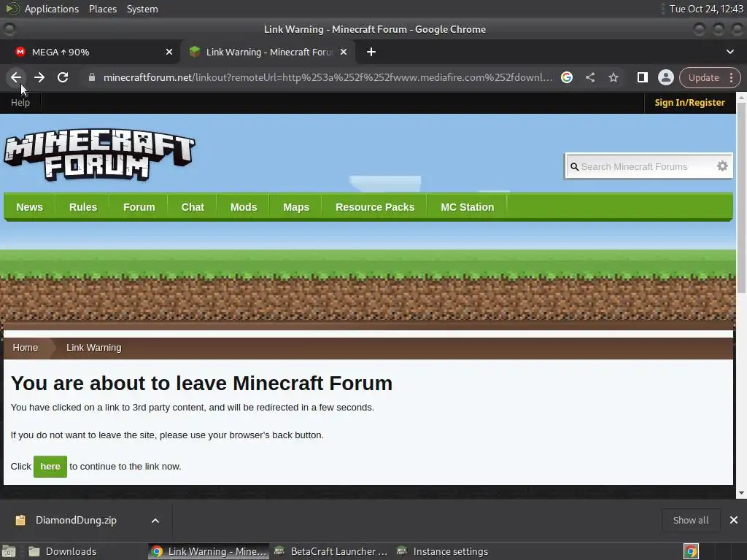The height and width of the screenshot is (560, 747).
Task: Click the search magnifier icon
Action: (x=575, y=167)
